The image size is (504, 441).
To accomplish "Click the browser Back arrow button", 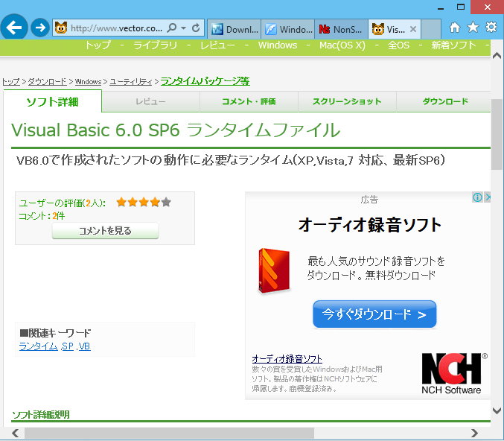I will (x=14, y=28).
